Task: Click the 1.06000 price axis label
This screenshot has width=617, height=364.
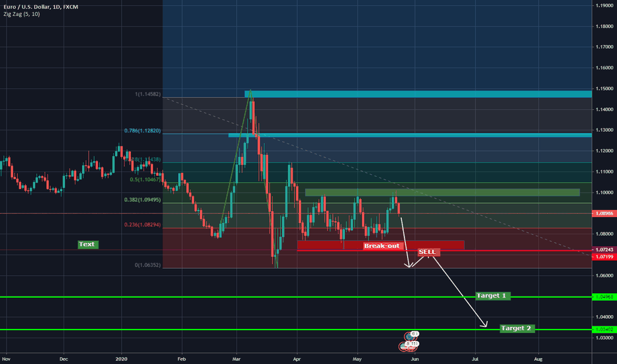Action: point(604,275)
